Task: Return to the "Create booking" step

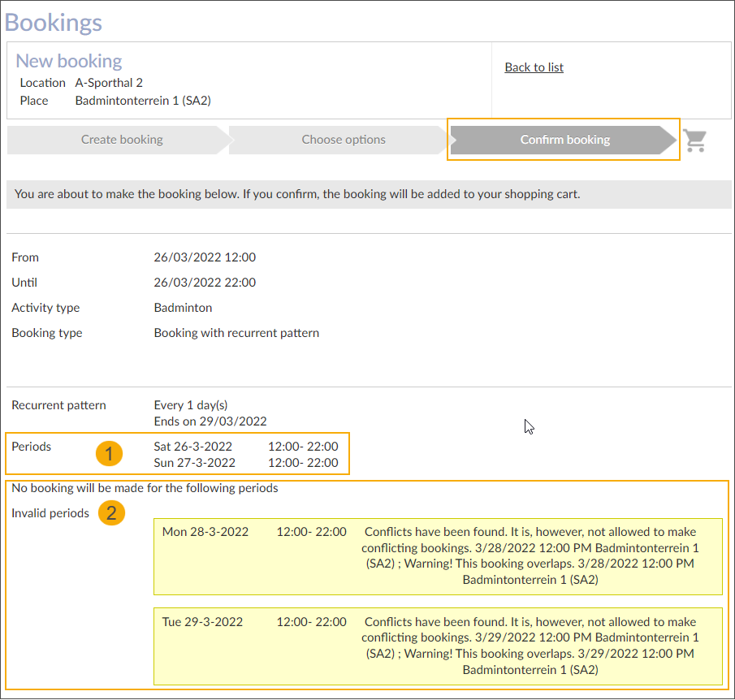Action: point(121,140)
